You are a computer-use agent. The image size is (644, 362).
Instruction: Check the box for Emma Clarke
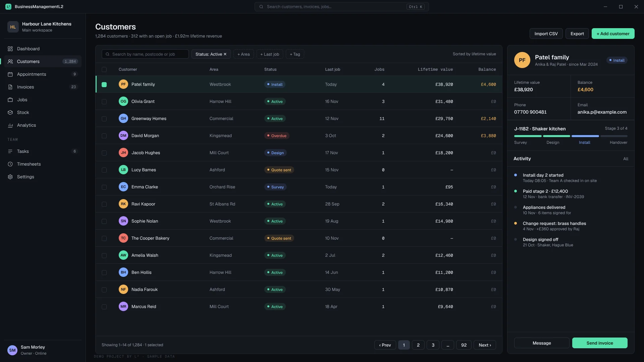click(x=104, y=187)
